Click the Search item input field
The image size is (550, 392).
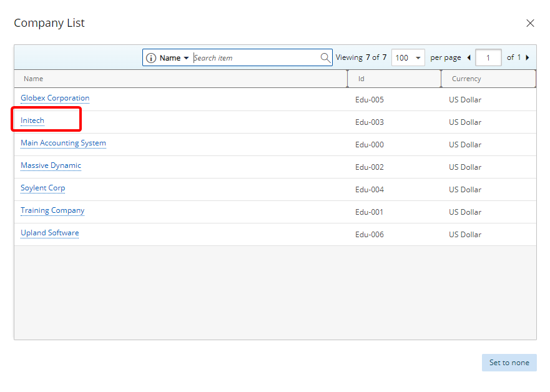(256, 58)
